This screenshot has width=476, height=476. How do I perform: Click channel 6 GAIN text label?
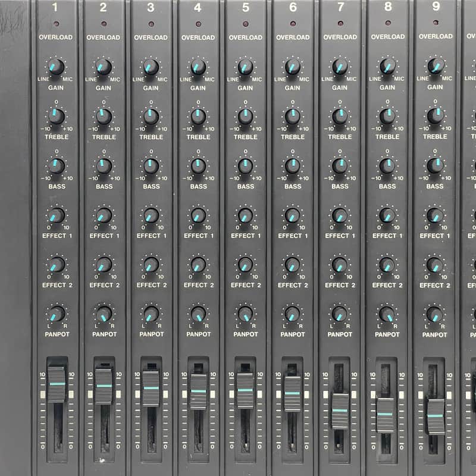pyautogui.click(x=292, y=87)
